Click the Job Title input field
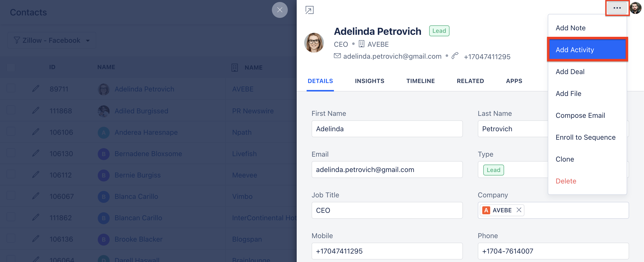Viewport: 644px width, 262px height. (x=387, y=210)
